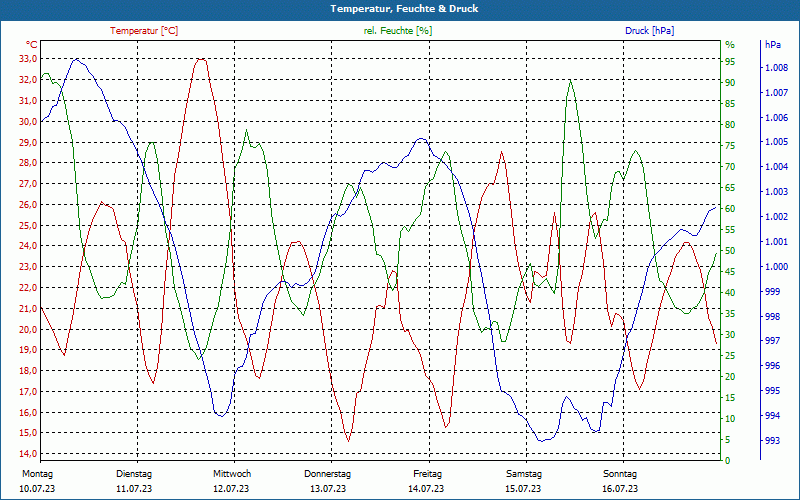Click the chart title 'Temperatur, Feuchte & Druck'
Image resolution: width=800 pixels, height=500 pixels.
point(404,9)
